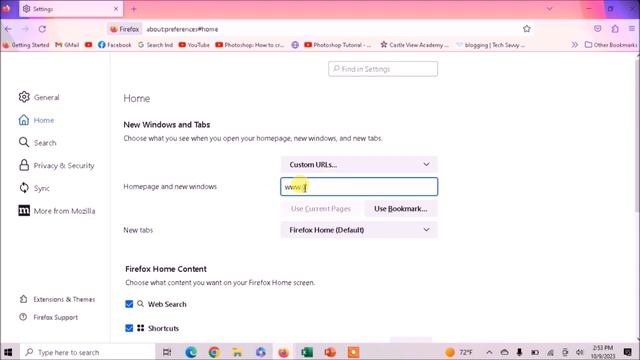This screenshot has height=360, width=640.
Task: Open the Castle View Academy bookmark
Action: [415, 45]
